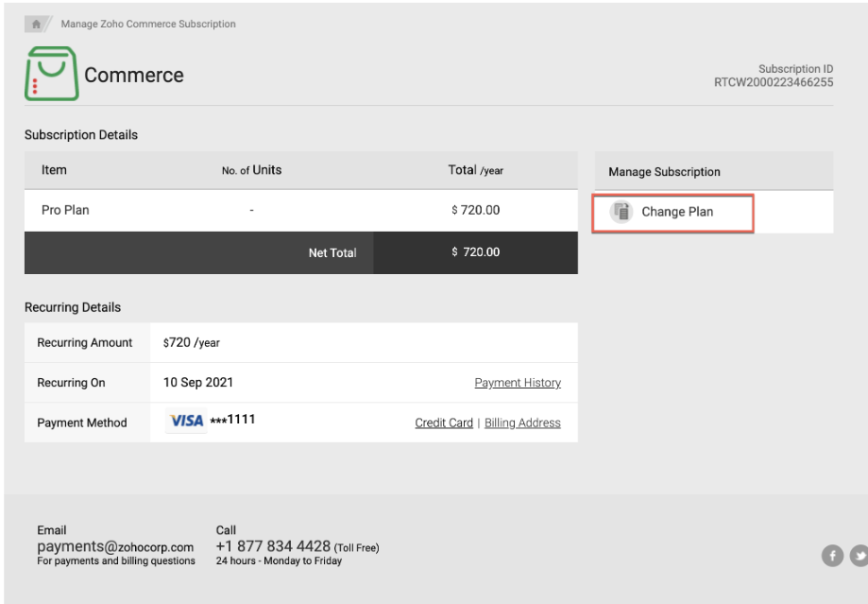
Task: Open the Payment History link
Action: pyautogui.click(x=517, y=383)
